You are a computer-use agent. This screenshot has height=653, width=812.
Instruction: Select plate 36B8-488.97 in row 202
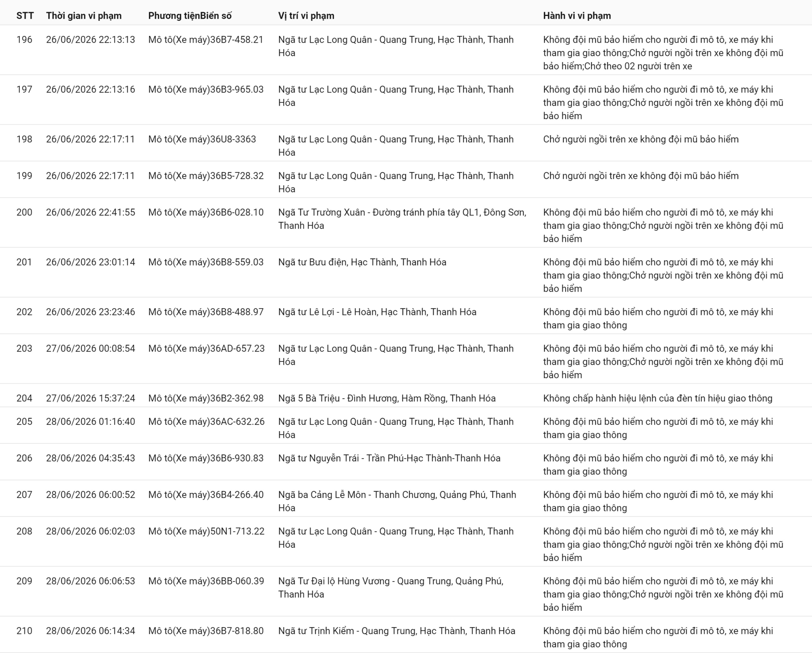tap(237, 312)
